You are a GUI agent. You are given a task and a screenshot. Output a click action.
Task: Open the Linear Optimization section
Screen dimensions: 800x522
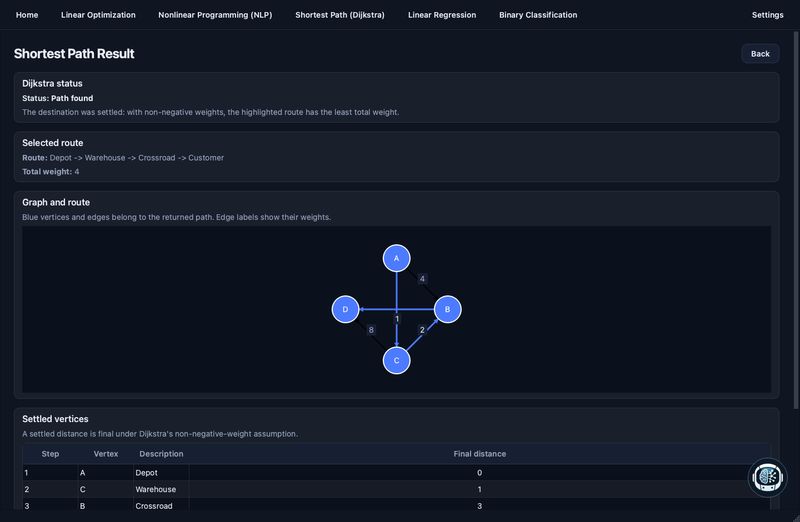coord(98,15)
